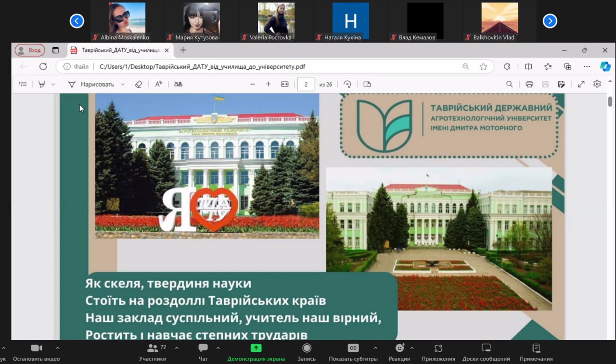Viewport: 616px width, 364px height.
Task: Select the eraser tool
Action: point(139,84)
